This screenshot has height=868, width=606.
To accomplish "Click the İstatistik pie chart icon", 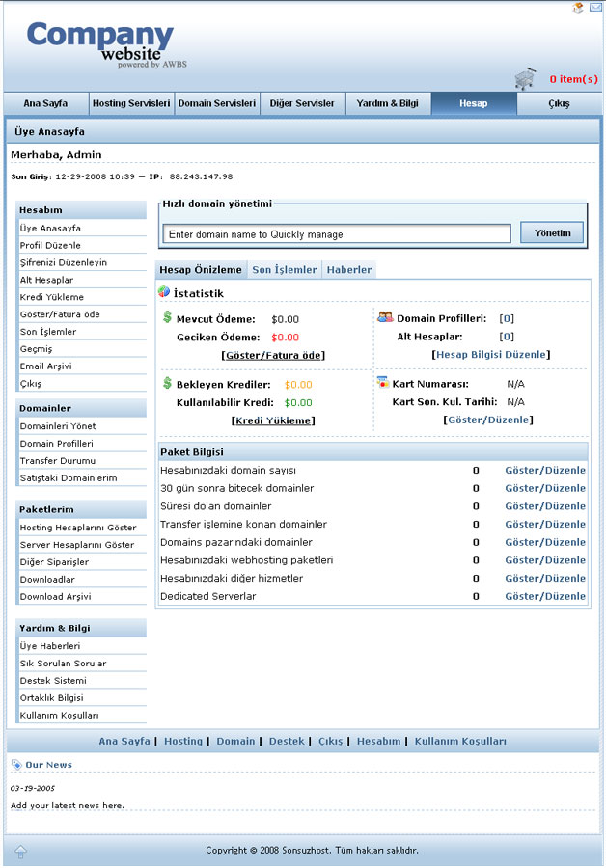I will pyautogui.click(x=164, y=291).
